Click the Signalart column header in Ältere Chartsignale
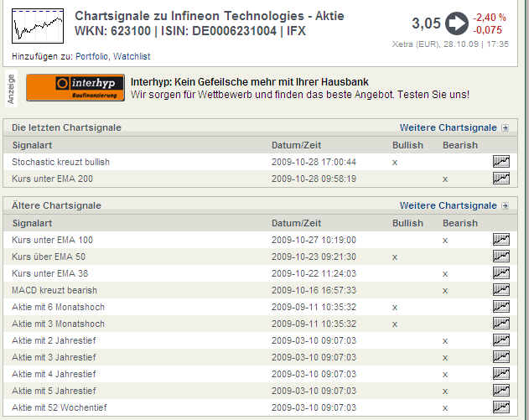 click(x=33, y=223)
